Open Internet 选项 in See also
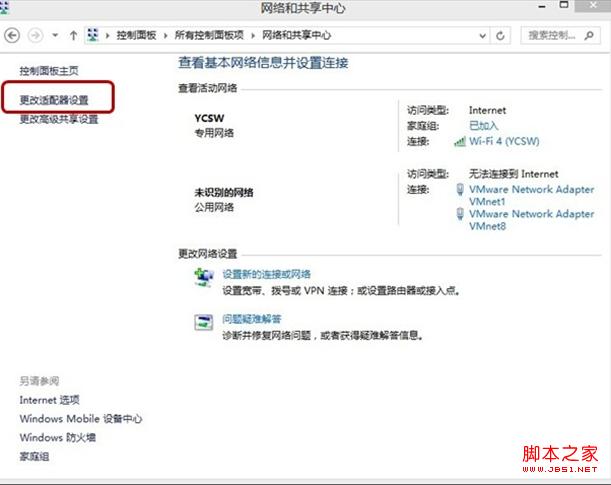The height and width of the screenshot is (485, 611). 49,400
